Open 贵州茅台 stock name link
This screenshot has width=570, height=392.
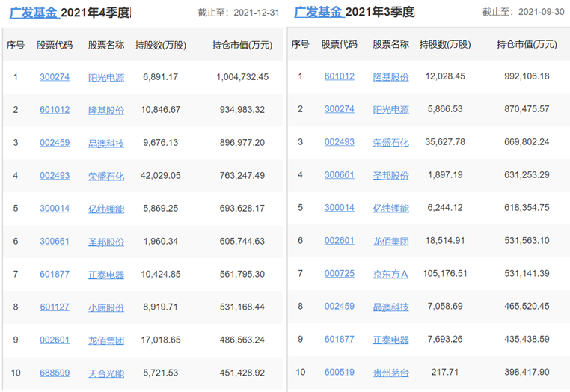pos(390,373)
